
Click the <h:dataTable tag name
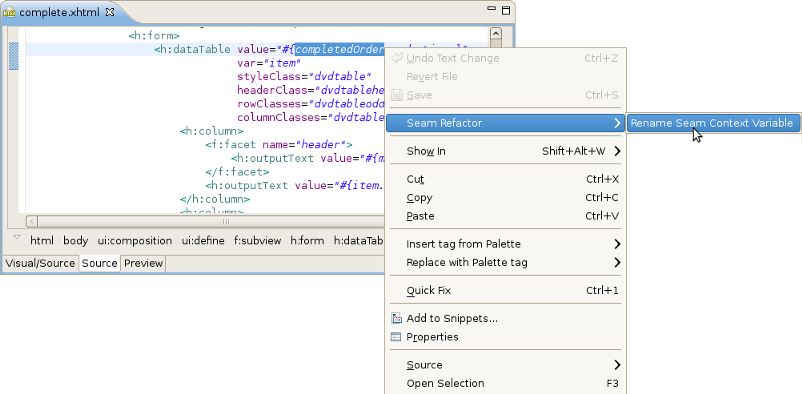(x=192, y=49)
